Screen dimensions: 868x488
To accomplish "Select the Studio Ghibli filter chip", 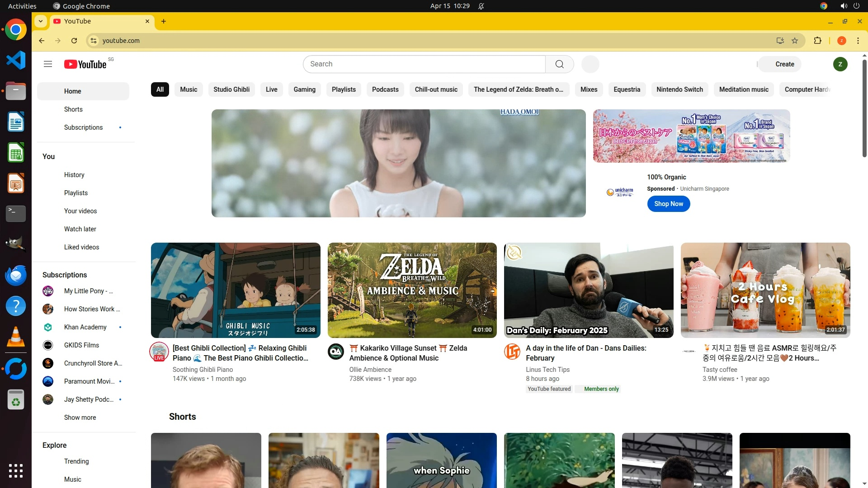I will [x=231, y=89].
